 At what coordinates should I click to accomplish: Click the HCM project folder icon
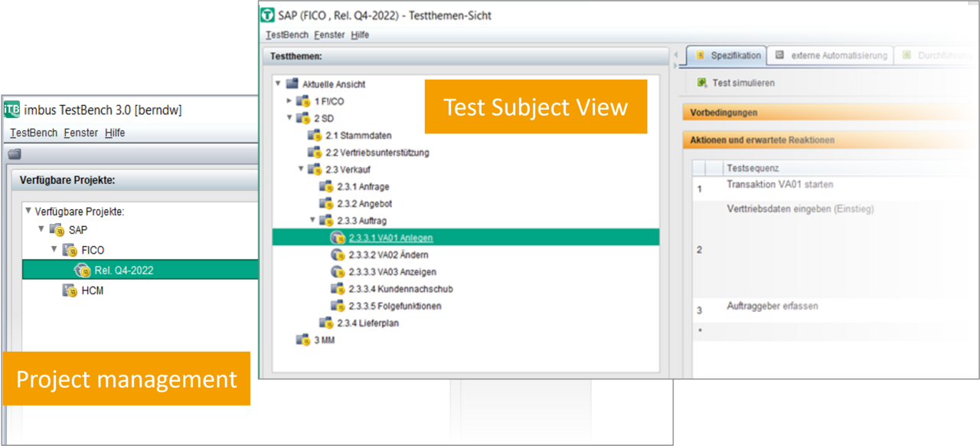click(x=70, y=290)
